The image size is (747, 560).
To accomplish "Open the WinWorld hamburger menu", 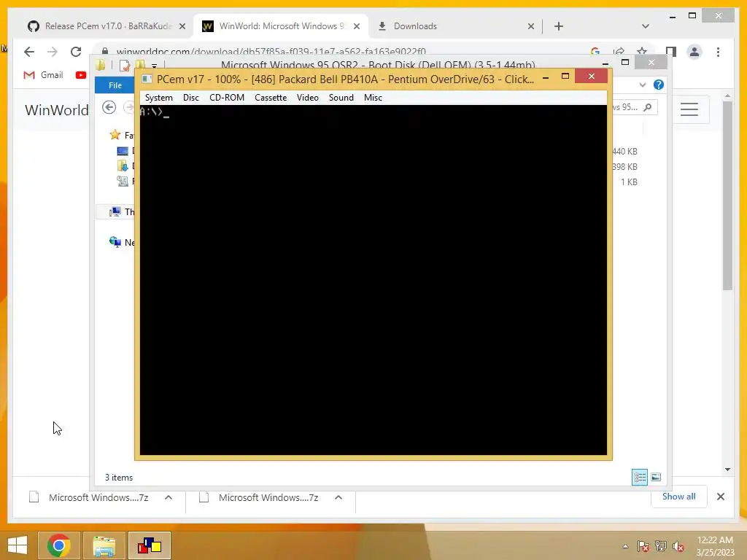I will click(689, 109).
